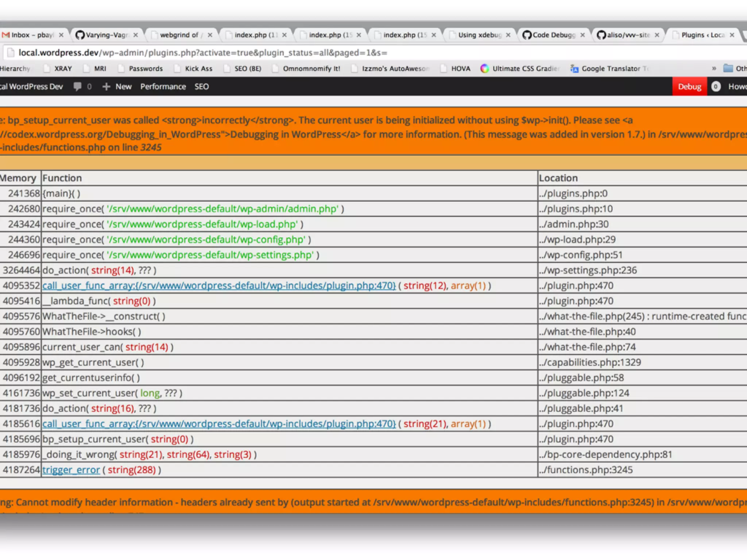Screen dimensions: 747x560
Task: Click the red Debug button
Action: (x=690, y=86)
